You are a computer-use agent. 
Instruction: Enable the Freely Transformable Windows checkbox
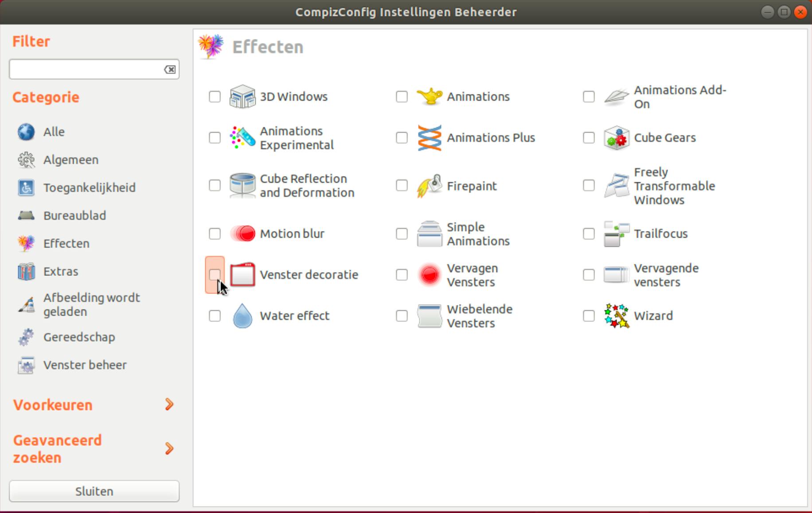coord(589,185)
